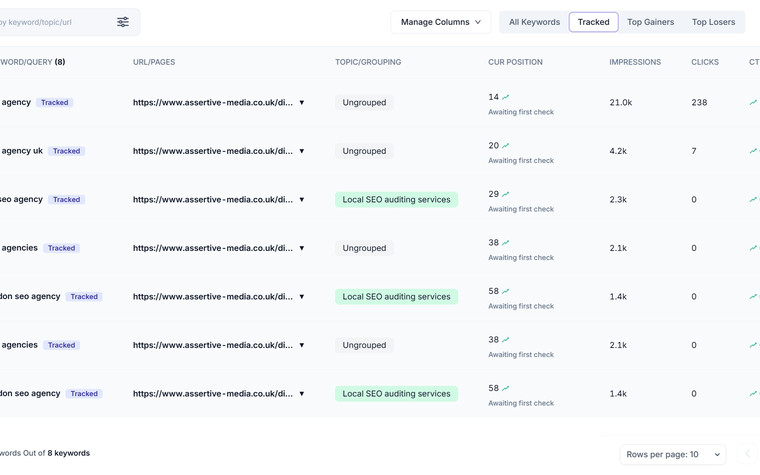Select the 4.2k impressions value
760x475 pixels.
[x=618, y=151]
